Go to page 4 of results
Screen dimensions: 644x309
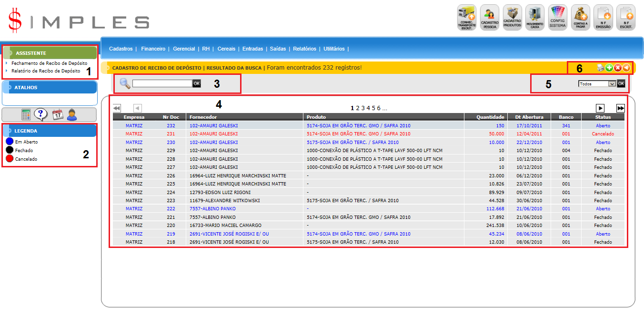tap(368, 108)
